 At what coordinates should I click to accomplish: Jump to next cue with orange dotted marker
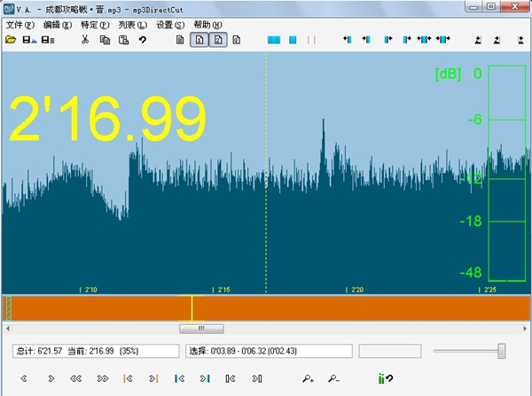coord(153,378)
